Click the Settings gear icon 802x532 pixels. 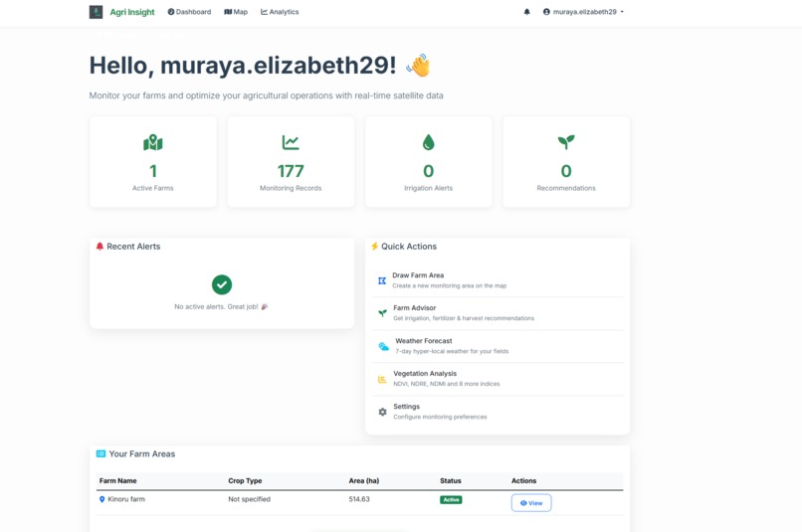[x=382, y=412]
